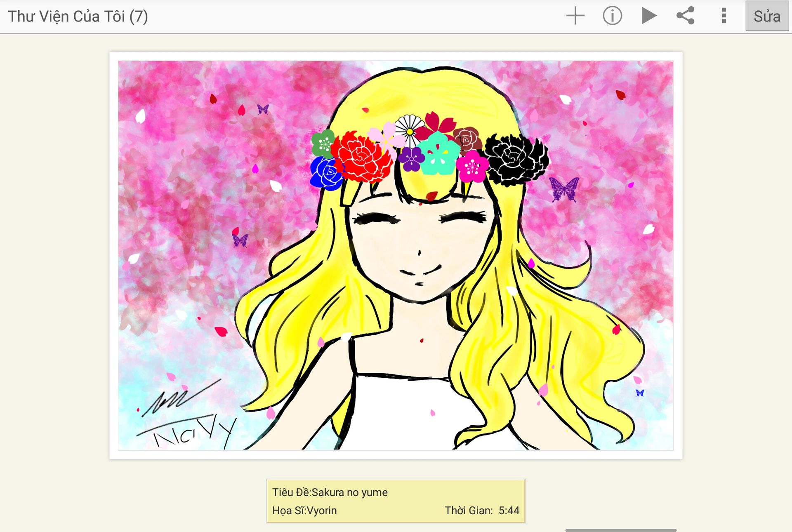Tap the big red flower on crown

click(362, 157)
